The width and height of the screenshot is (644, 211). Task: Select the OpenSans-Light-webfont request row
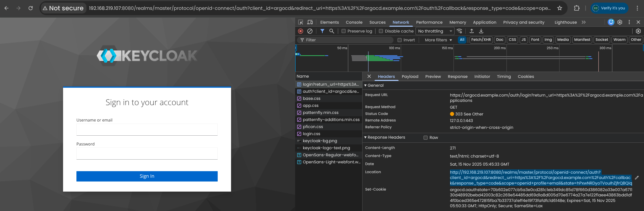[x=329, y=162]
